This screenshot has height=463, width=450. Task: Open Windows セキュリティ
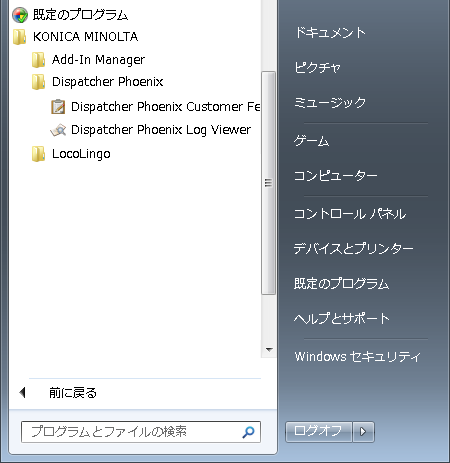[357, 356]
